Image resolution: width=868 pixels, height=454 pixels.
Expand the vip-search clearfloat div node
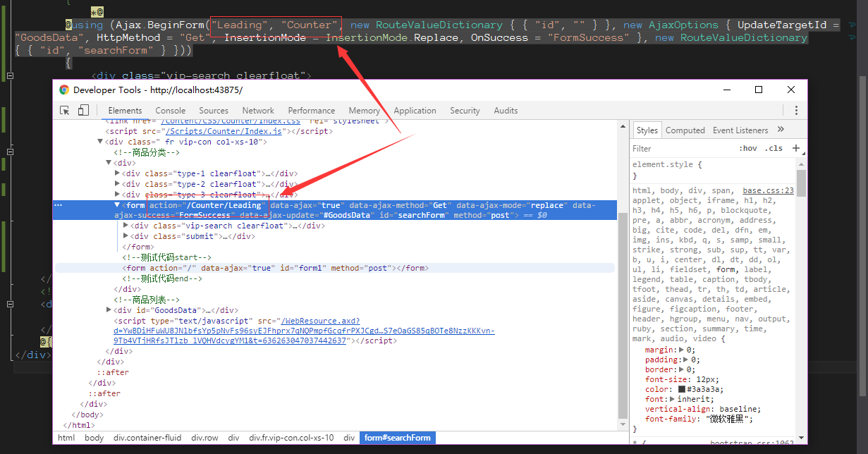coord(126,226)
